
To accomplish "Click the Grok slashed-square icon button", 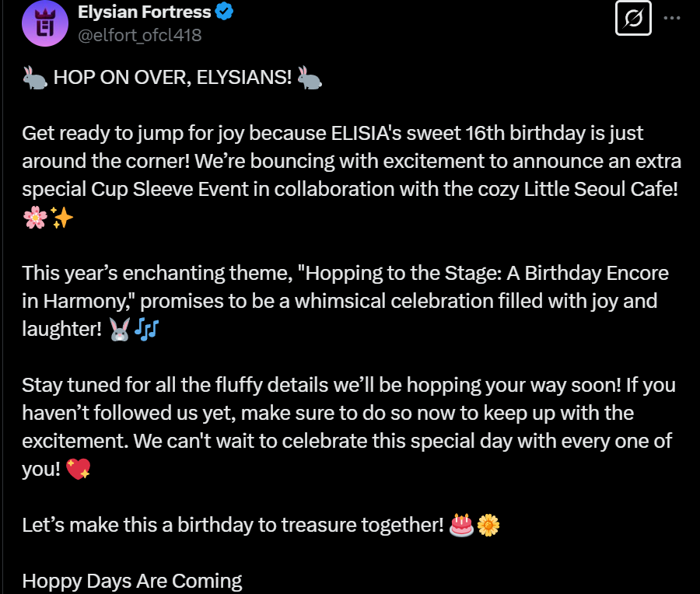I will (x=633, y=17).
